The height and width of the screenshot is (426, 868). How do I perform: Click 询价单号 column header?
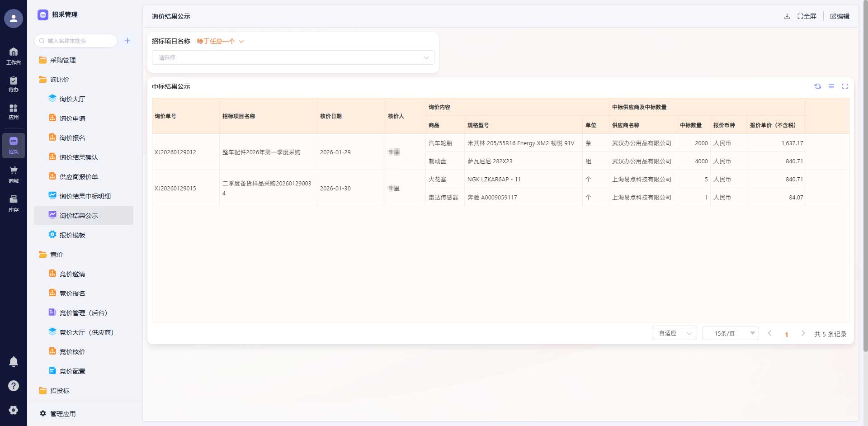pyautogui.click(x=186, y=116)
